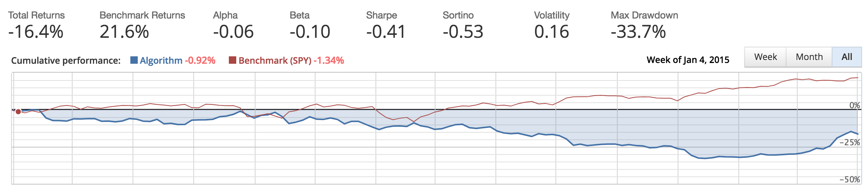The width and height of the screenshot is (868, 189).
Task: Select the Beta metric value -0.10
Action: pos(310,32)
